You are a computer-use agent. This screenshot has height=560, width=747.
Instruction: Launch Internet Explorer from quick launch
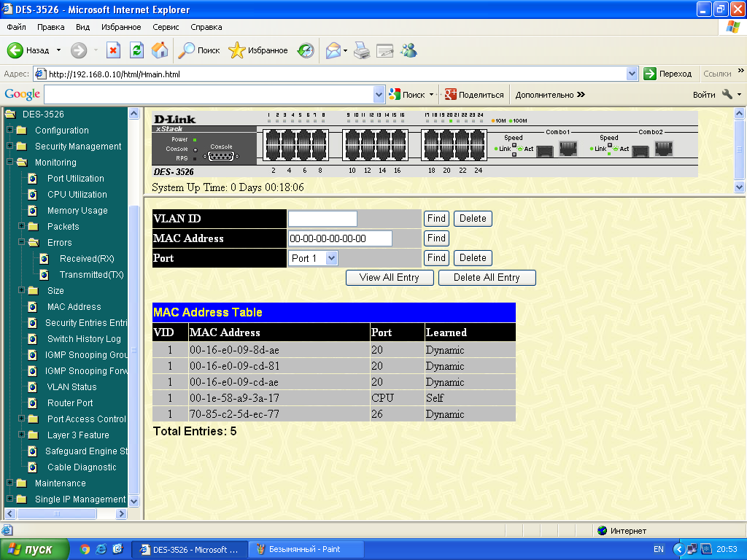(x=101, y=549)
